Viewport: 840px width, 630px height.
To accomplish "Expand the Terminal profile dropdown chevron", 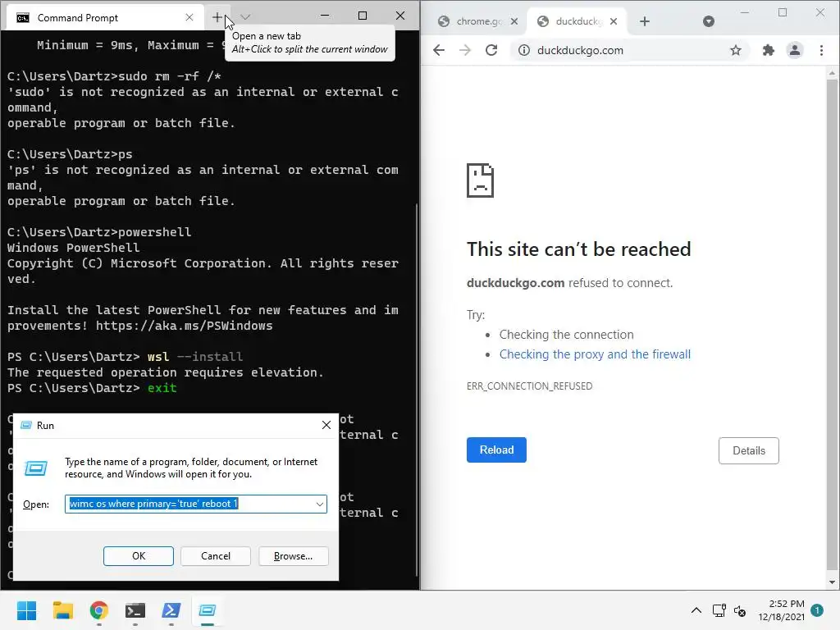I will (245, 17).
